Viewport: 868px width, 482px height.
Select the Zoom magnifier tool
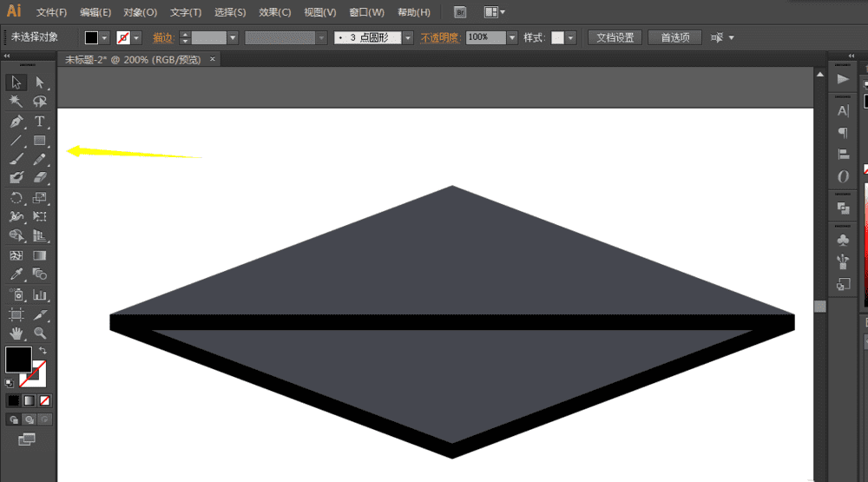(39, 333)
